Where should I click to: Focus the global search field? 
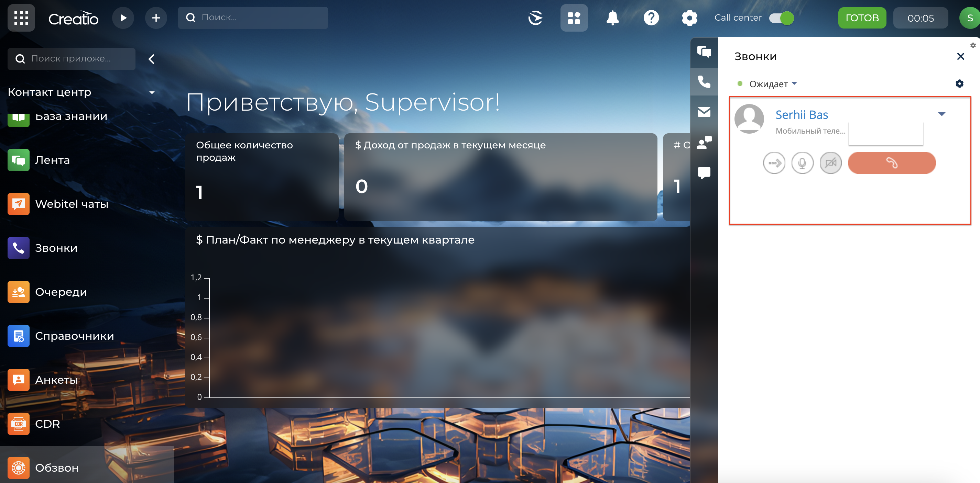click(253, 18)
